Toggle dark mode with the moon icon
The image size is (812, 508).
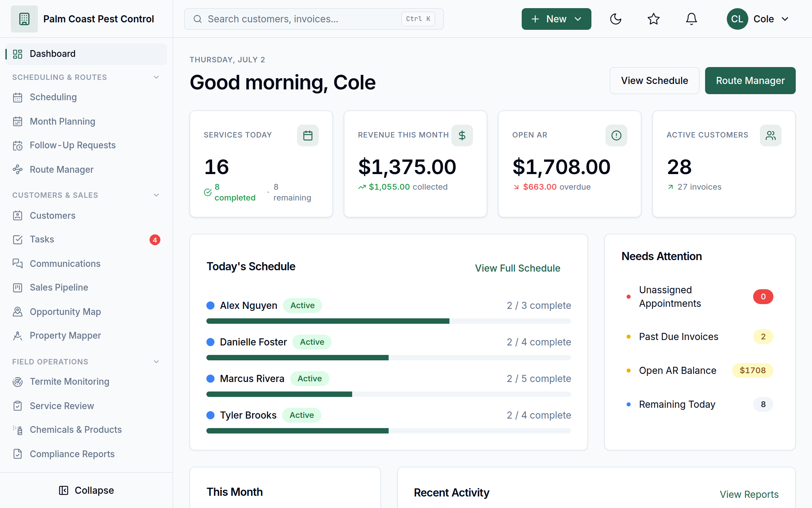616,19
